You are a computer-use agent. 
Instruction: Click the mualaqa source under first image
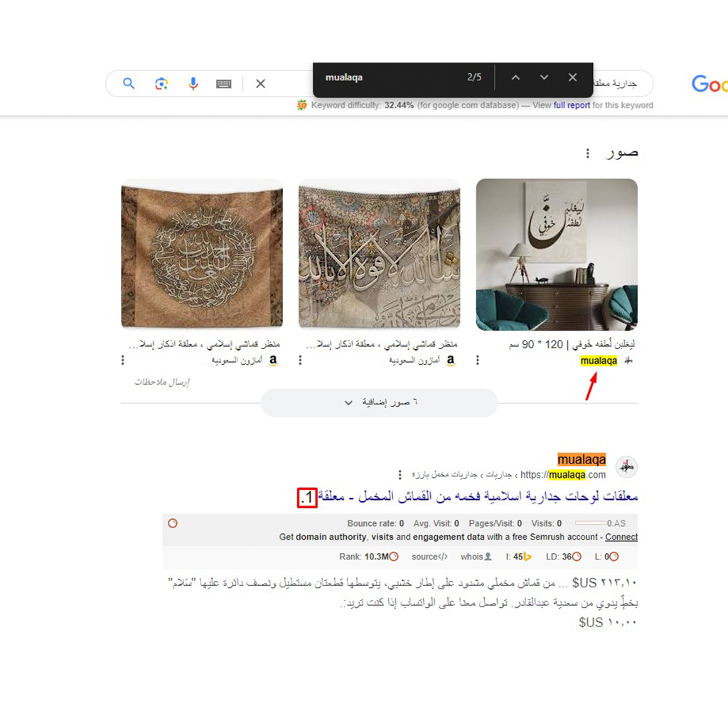click(599, 360)
